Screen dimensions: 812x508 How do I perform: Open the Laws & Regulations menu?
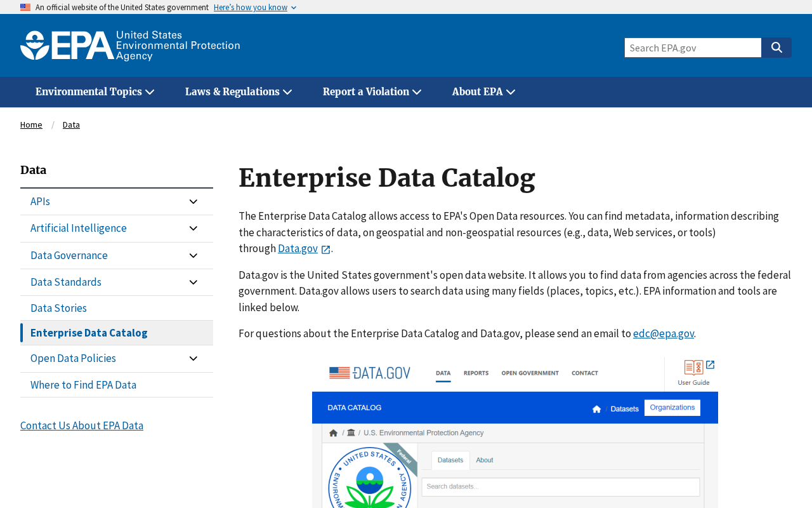pos(239,92)
